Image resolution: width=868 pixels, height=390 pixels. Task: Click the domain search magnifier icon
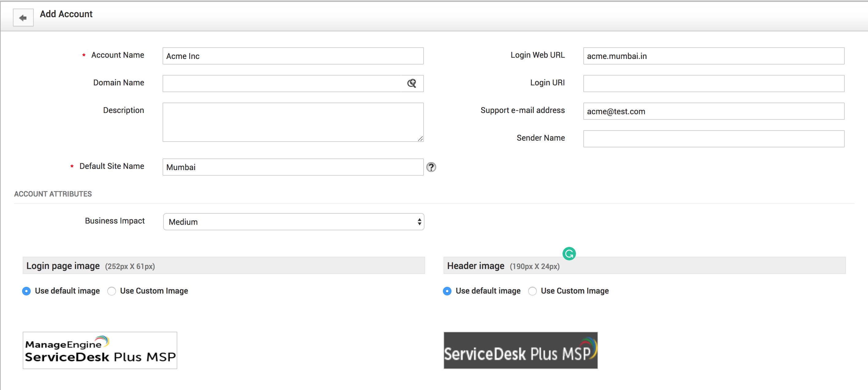point(411,83)
